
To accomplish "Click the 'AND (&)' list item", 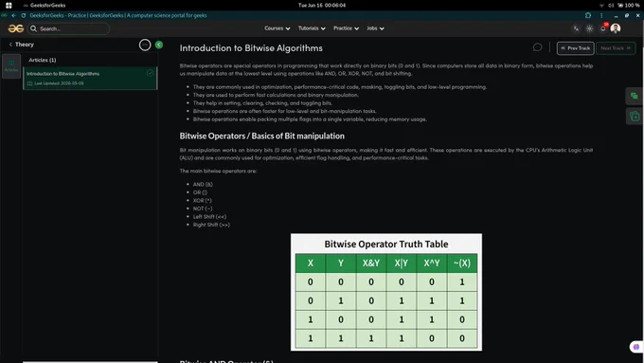I will click(203, 185).
